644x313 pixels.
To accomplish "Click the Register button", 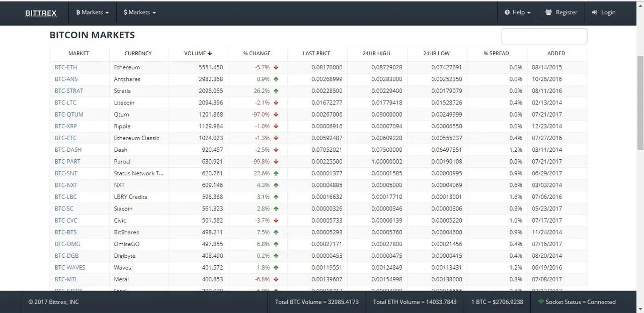I will pyautogui.click(x=561, y=13).
